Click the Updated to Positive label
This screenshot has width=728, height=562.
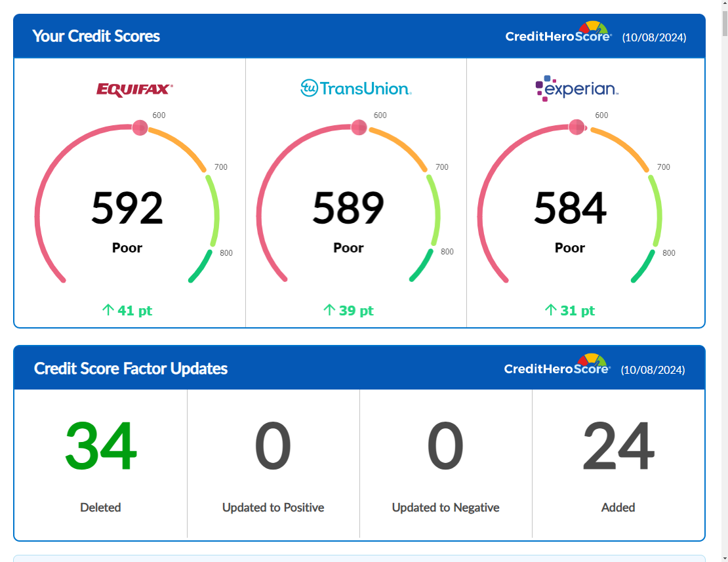[x=273, y=507]
